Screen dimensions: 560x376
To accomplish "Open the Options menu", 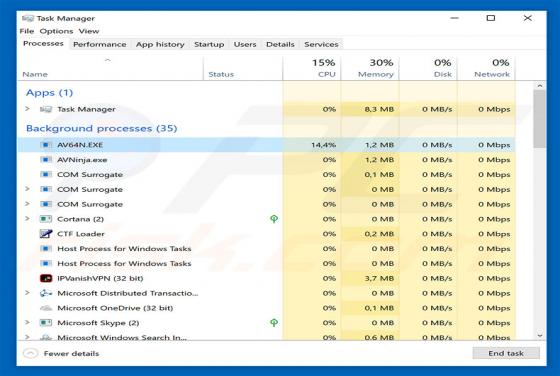I will pyautogui.click(x=56, y=31).
